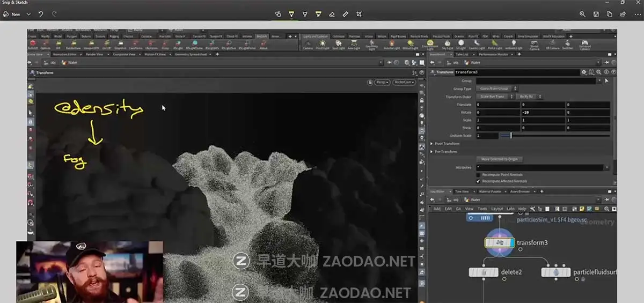Toggle Recompute Point Normals checkbox
Screen dimensions: 644x303
[478, 175]
